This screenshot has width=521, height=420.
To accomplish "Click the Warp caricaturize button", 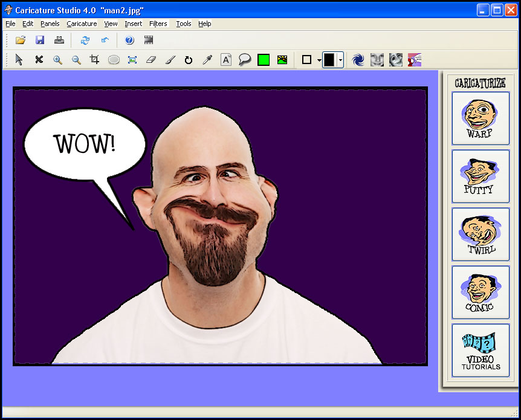I will (x=481, y=118).
